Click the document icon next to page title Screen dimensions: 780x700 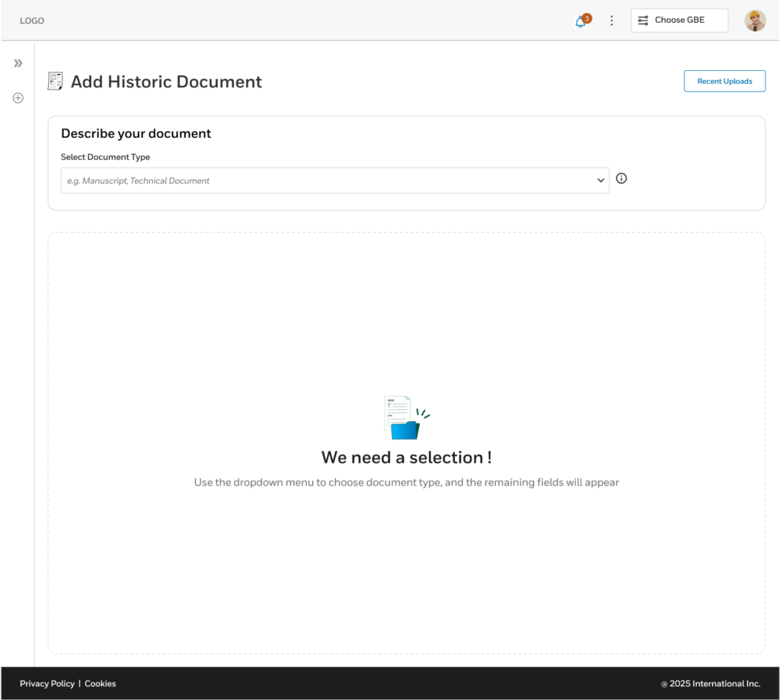pyautogui.click(x=55, y=81)
